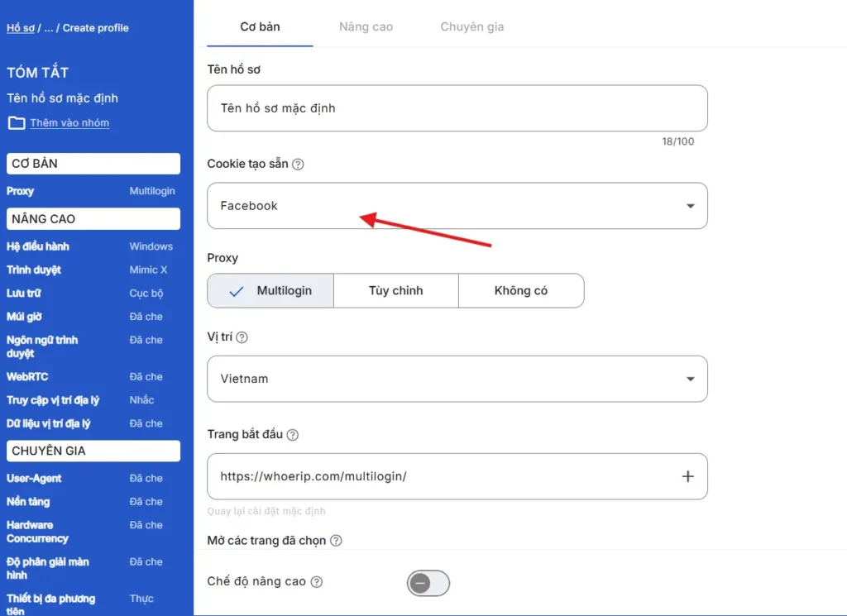This screenshot has width=847, height=616.
Task: Click the 18/100 character counter
Action: [x=678, y=141]
